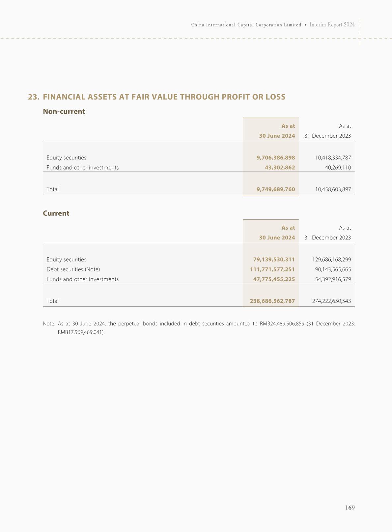The width and height of the screenshot is (392, 532).
Task: Click the China International Capital Corporation Limited header
Action: [x=246, y=25]
